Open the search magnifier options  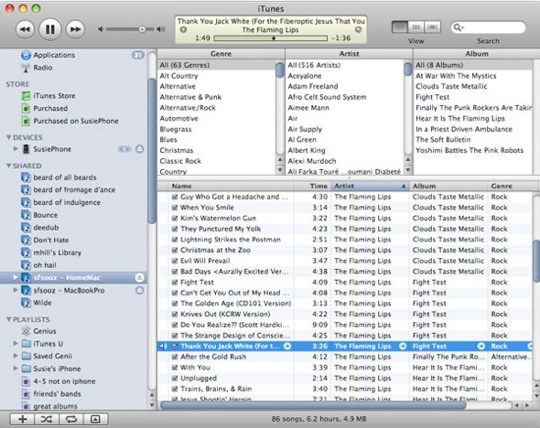(x=458, y=27)
